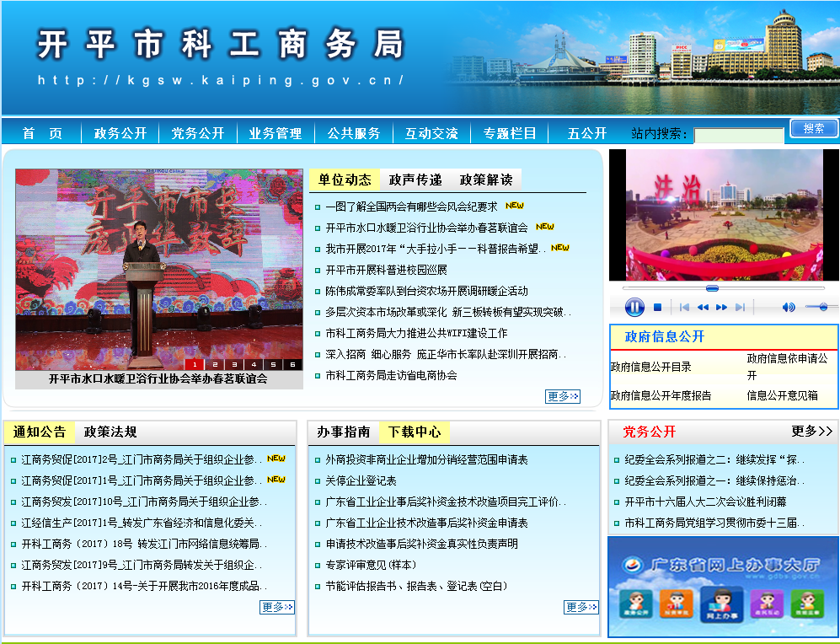Image resolution: width=840 pixels, height=644 pixels.
Task: Switch to the 办事指南 tab
Action: [344, 432]
